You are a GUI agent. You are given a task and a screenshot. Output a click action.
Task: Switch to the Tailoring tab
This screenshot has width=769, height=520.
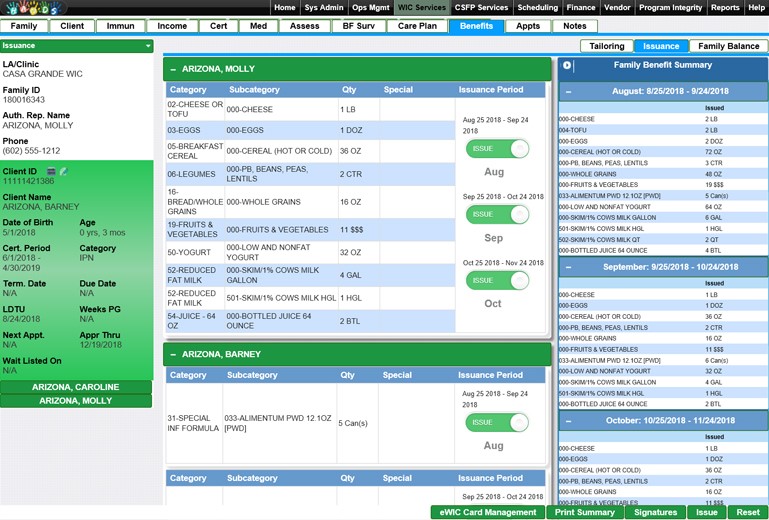coord(607,46)
